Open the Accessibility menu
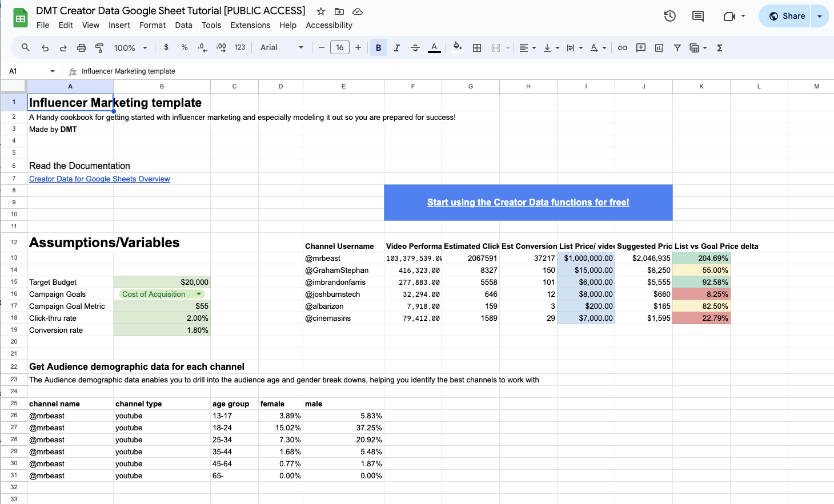 point(329,25)
